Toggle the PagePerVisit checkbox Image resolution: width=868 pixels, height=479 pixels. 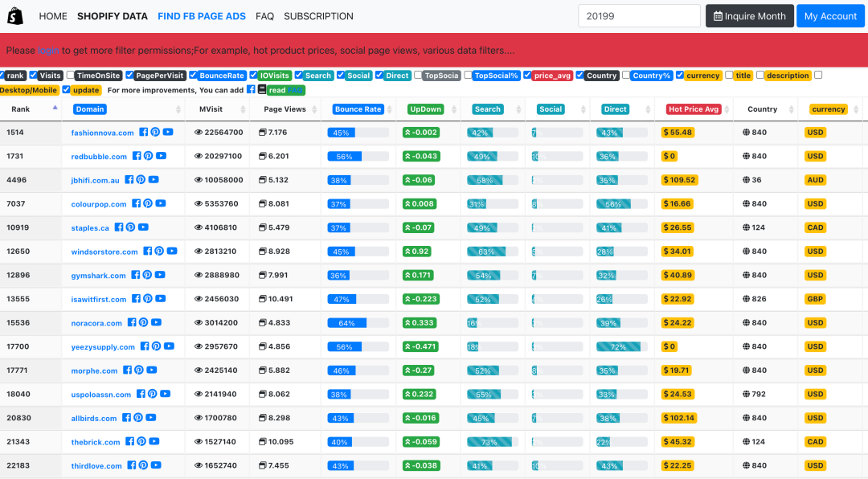129,75
